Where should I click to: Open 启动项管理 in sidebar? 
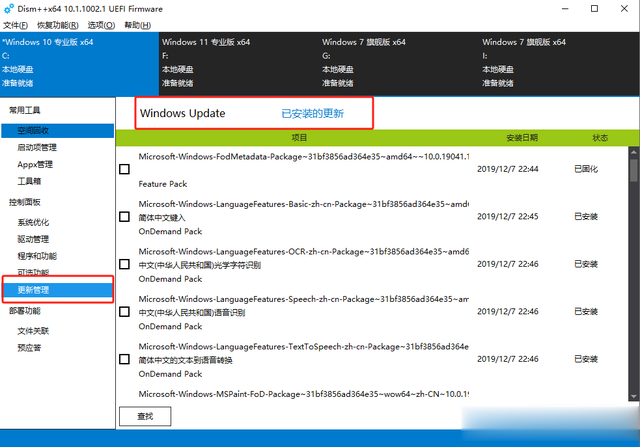(37, 147)
